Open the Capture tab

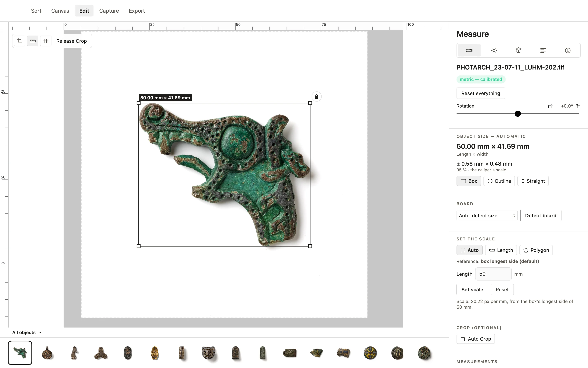[x=109, y=11]
